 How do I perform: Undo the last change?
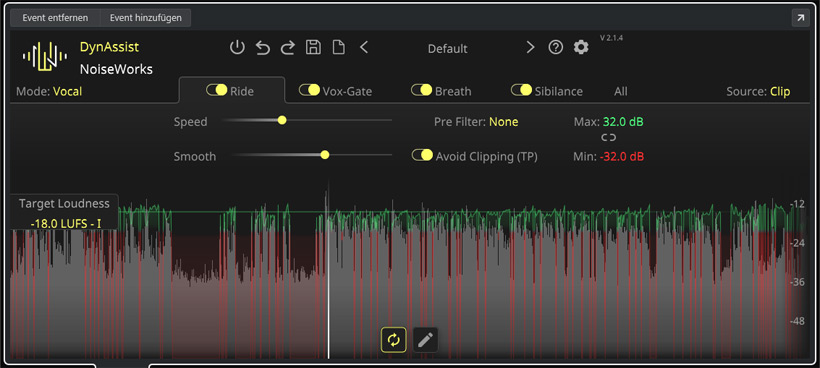pos(263,48)
